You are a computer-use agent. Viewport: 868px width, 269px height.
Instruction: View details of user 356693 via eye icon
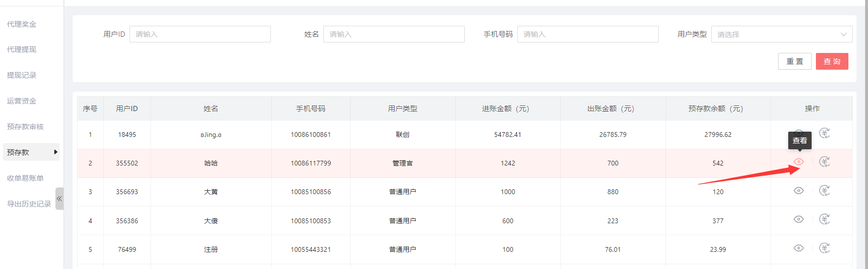click(798, 191)
